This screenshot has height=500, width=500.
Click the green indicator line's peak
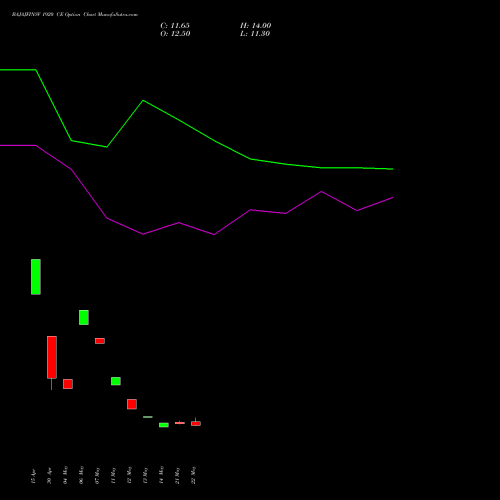tap(143, 100)
